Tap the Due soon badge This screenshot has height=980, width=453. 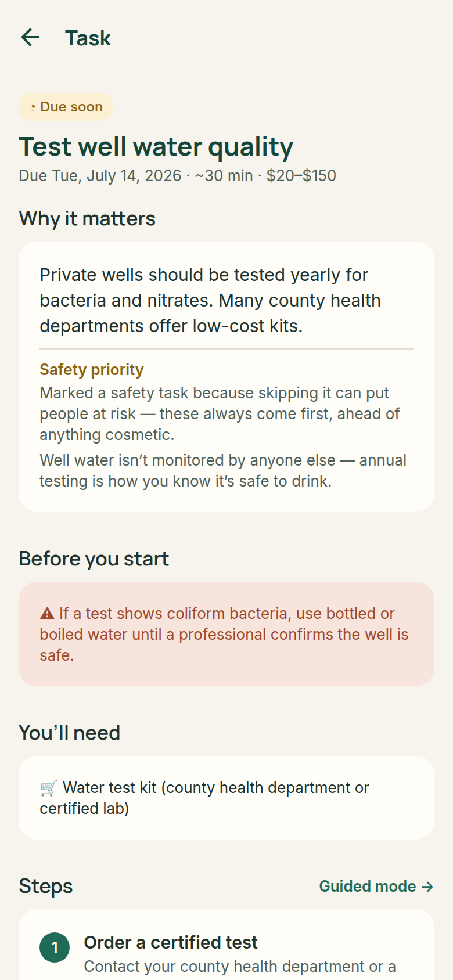[x=66, y=107]
